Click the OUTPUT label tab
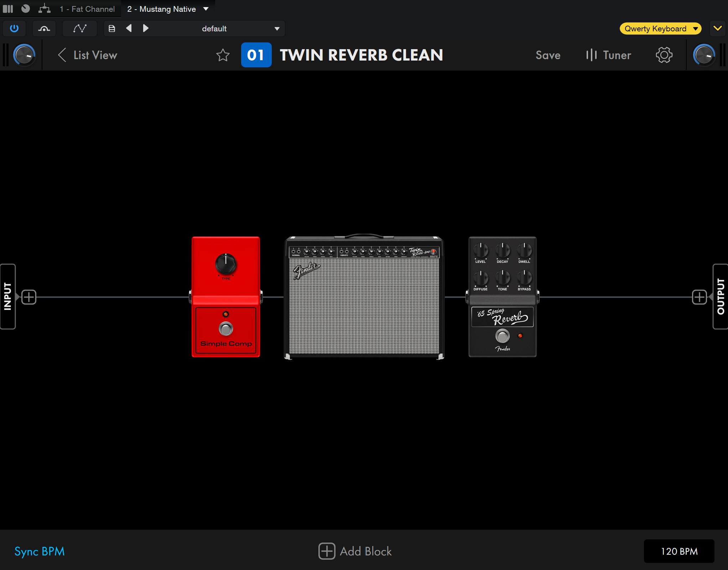The width and height of the screenshot is (728, 570). 721,297
